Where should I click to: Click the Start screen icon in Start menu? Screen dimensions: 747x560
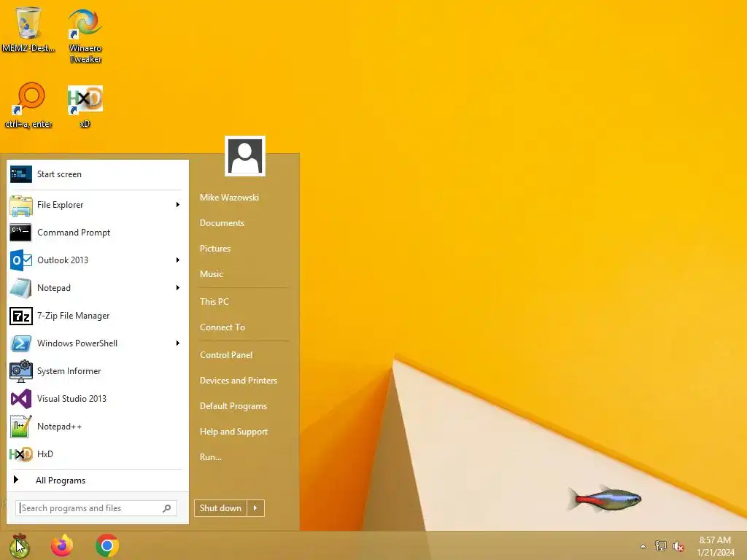click(21, 174)
